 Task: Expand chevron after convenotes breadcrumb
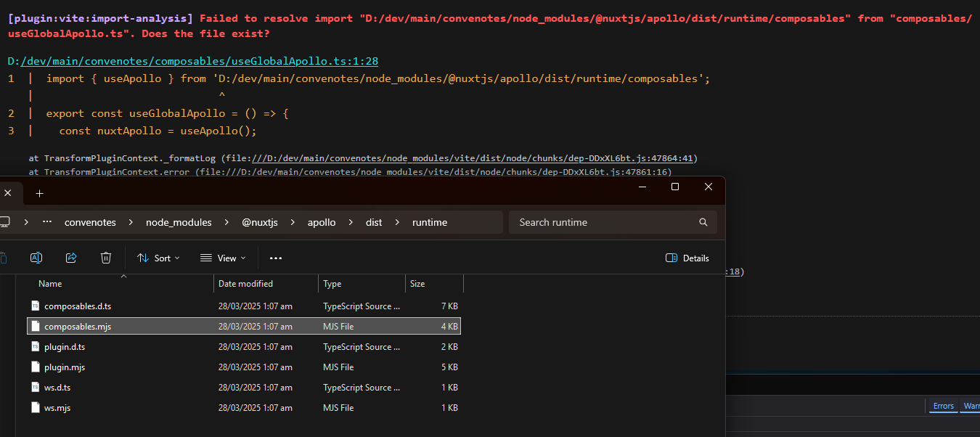[131, 222]
